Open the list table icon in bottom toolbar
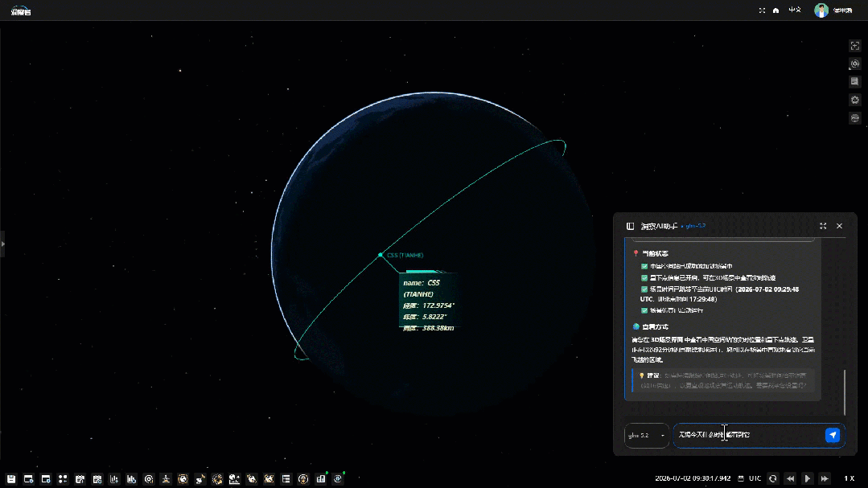The height and width of the screenshot is (488, 868). coord(286,479)
